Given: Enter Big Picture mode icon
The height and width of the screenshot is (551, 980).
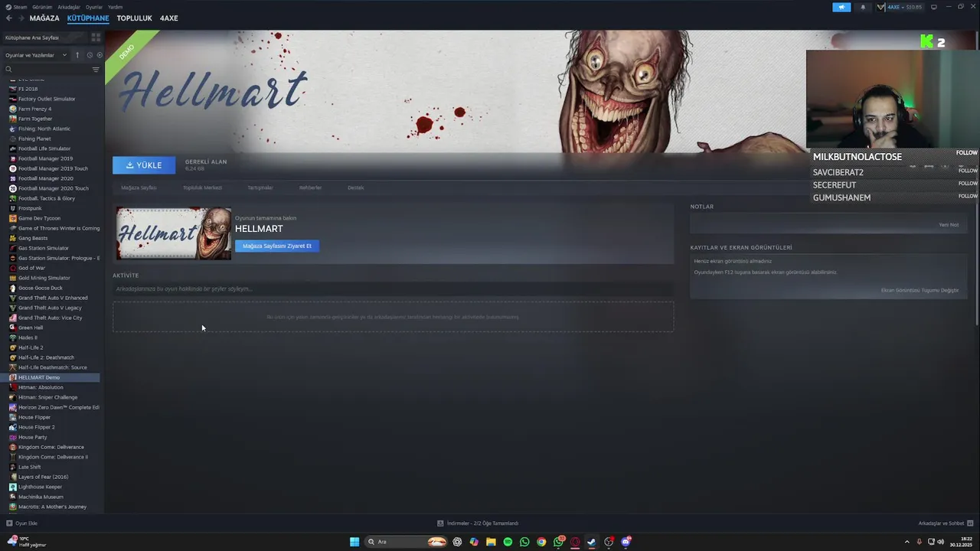Looking at the screenshot, I should pyautogui.click(x=933, y=7).
